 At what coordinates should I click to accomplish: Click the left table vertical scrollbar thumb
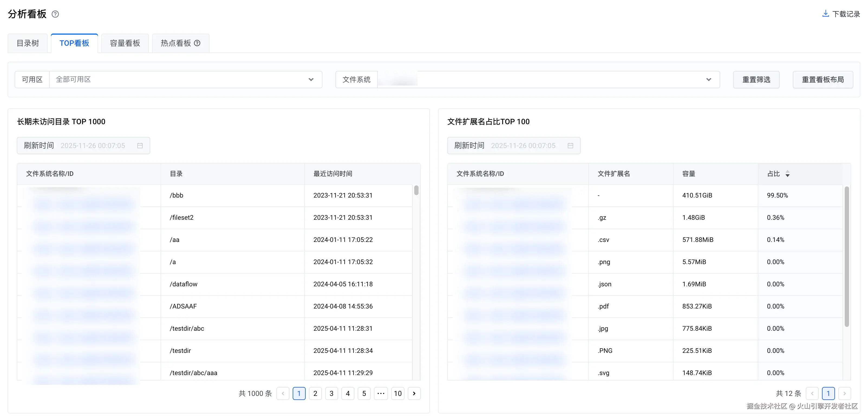point(416,190)
